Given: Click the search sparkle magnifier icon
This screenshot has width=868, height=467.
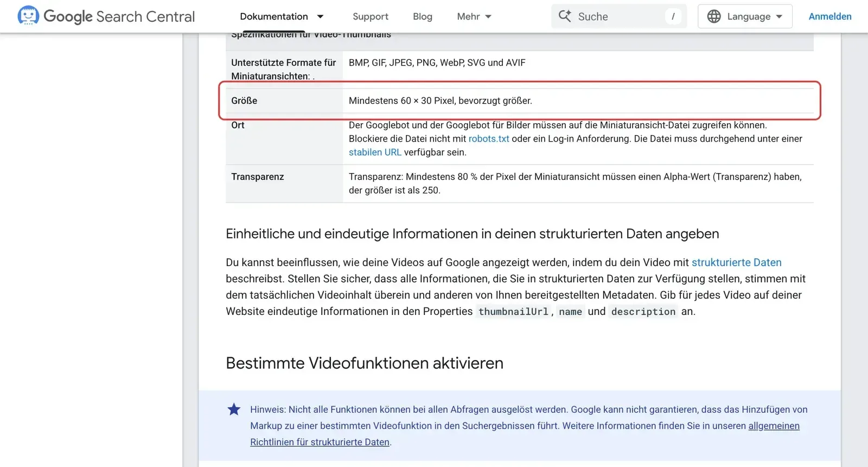Looking at the screenshot, I should point(565,16).
